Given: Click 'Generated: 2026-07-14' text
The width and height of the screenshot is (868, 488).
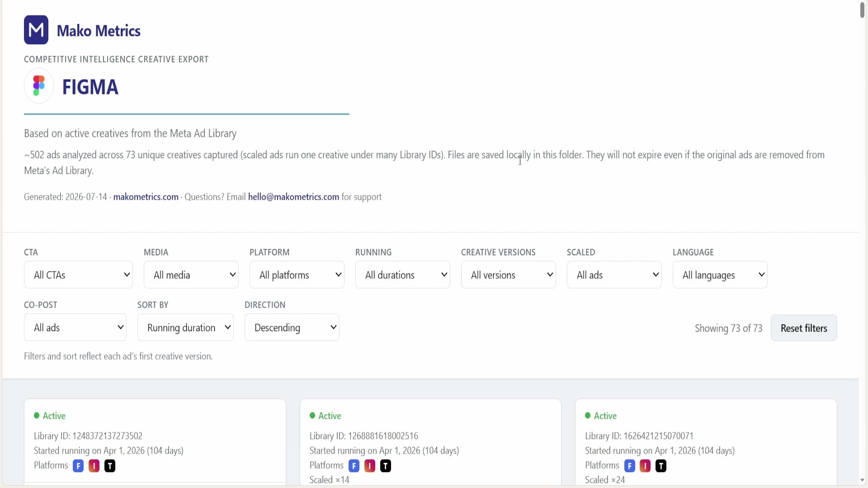Looking at the screenshot, I should point(66,197).
